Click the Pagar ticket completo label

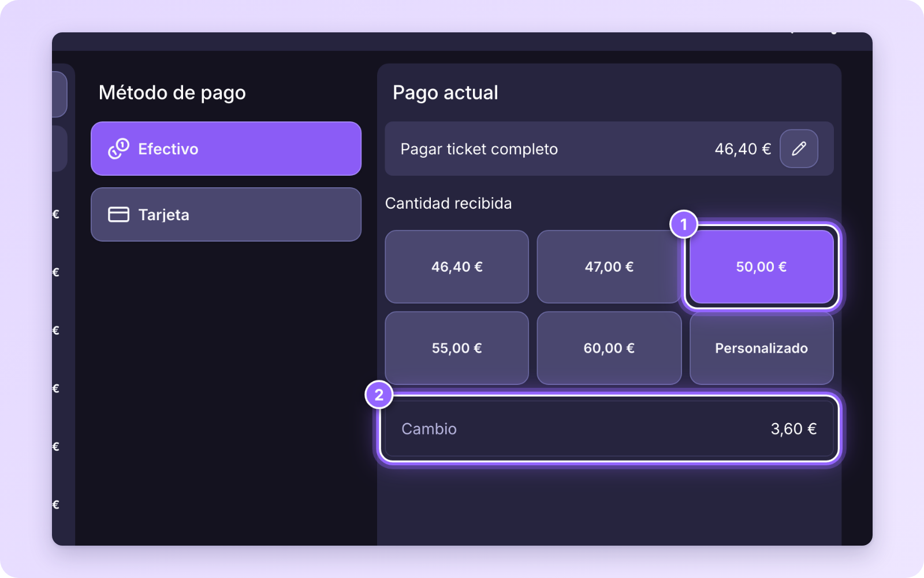coord(479,149)
